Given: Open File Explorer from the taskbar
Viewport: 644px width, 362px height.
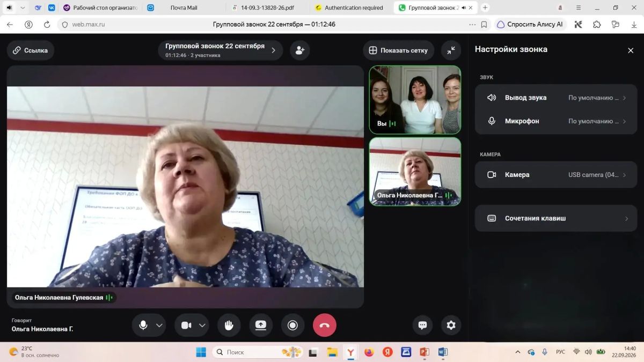Looking at the screenshot, I should [332, 352].
